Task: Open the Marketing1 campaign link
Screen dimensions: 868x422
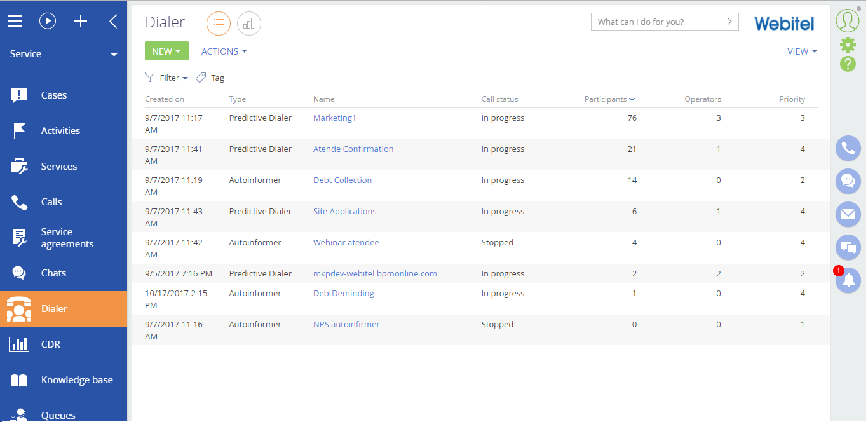Action: [334, 117]
